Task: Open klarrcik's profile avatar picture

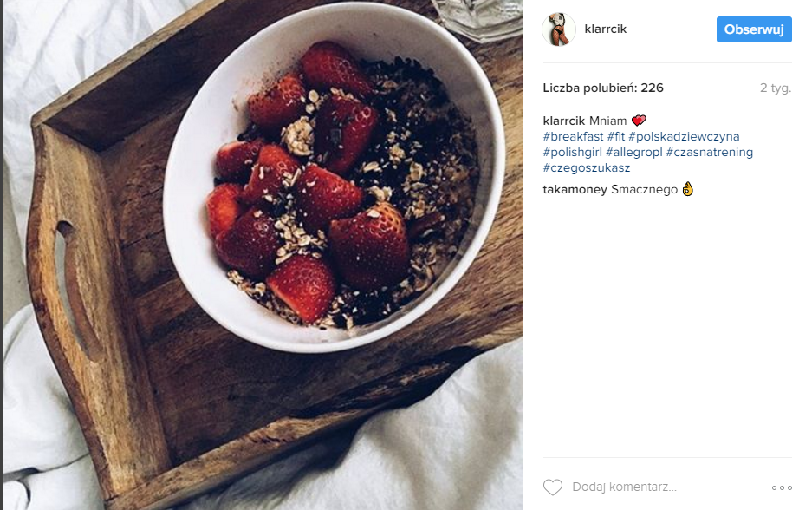Action: pyautogui.click(x=559, y=29)
